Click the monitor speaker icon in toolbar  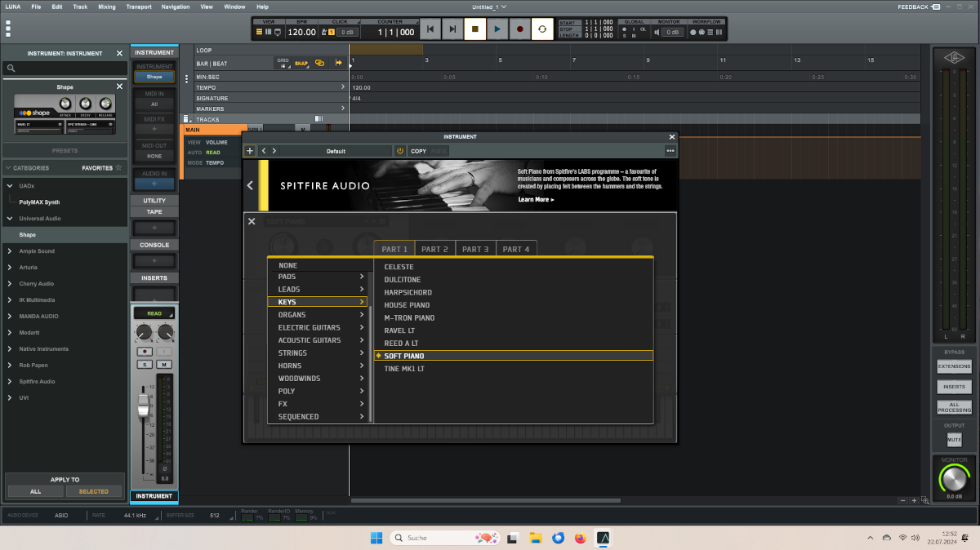[x=655, y=32]
